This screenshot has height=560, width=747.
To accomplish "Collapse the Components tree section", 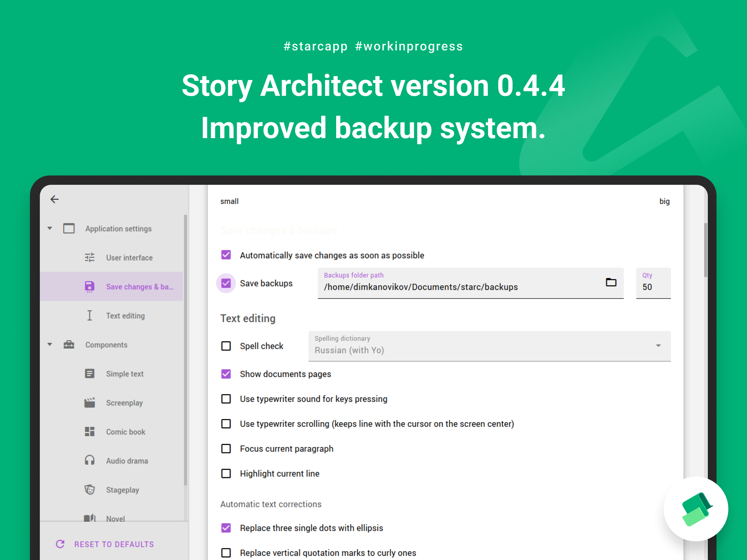I will (x=49, y=345).
